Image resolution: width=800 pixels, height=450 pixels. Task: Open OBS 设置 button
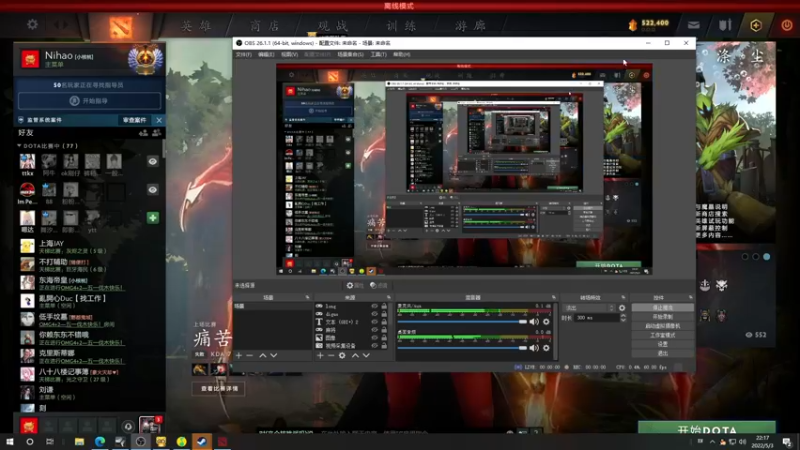(x=662, y=344)
